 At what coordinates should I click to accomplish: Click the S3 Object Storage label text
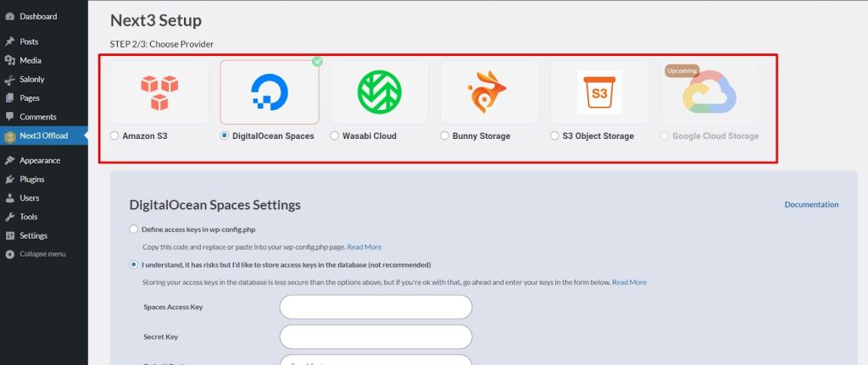(598, 136)
